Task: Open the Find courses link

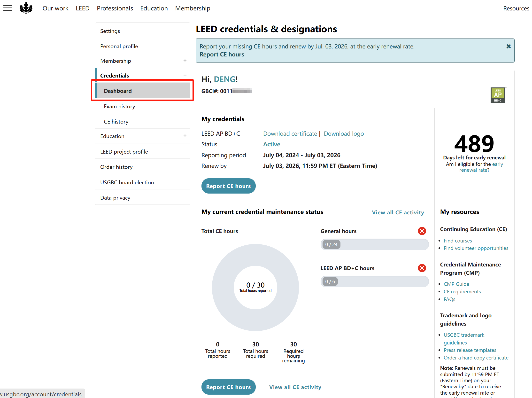Action: [458, 241]
